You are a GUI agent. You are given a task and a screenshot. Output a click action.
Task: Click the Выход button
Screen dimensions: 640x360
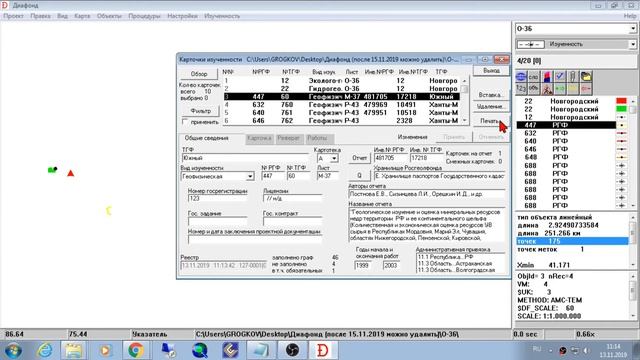[491, 70]
